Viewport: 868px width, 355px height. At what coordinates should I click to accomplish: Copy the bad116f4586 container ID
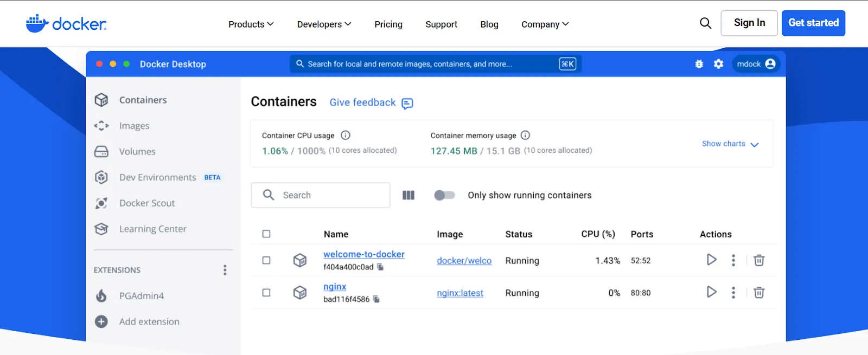coord(376,299)
